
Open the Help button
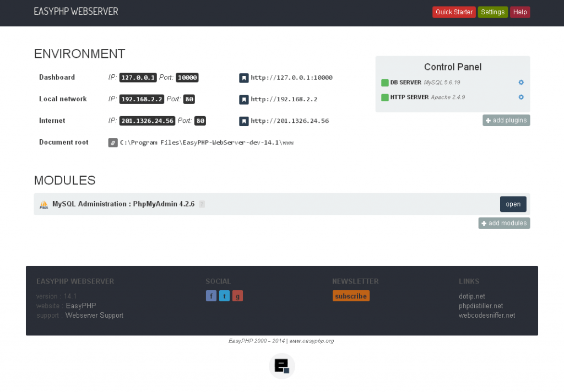point(520,12)
